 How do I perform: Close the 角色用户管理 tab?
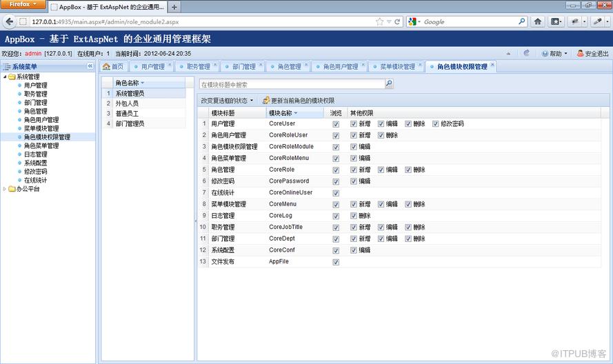[x=363, y=65]
